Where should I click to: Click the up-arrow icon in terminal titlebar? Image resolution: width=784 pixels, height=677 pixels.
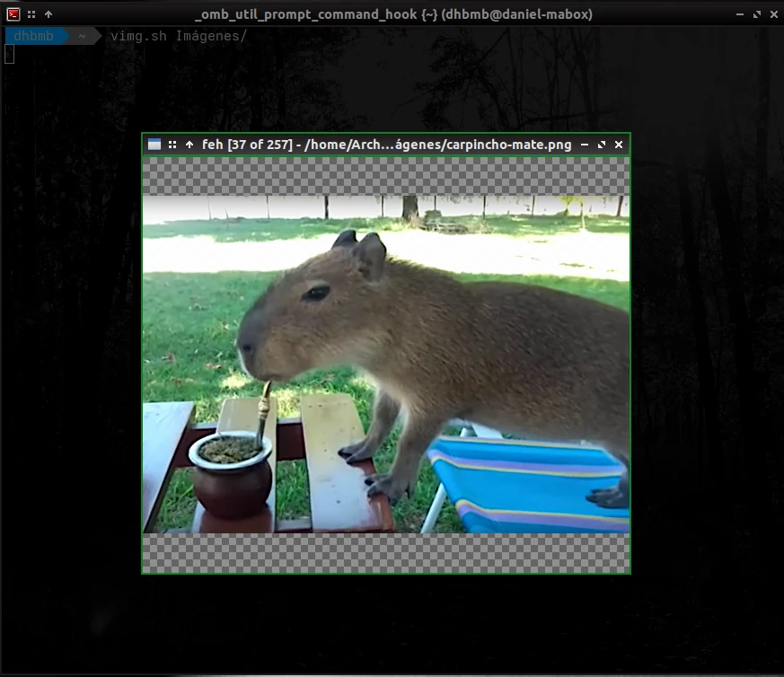tap(48, 14)
